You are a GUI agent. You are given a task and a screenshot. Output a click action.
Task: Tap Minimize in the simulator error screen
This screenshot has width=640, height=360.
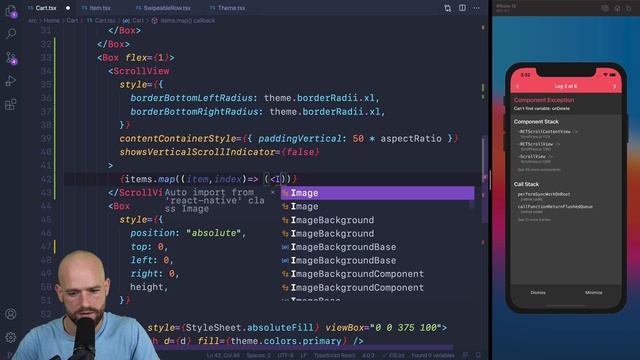coord(593,293)
